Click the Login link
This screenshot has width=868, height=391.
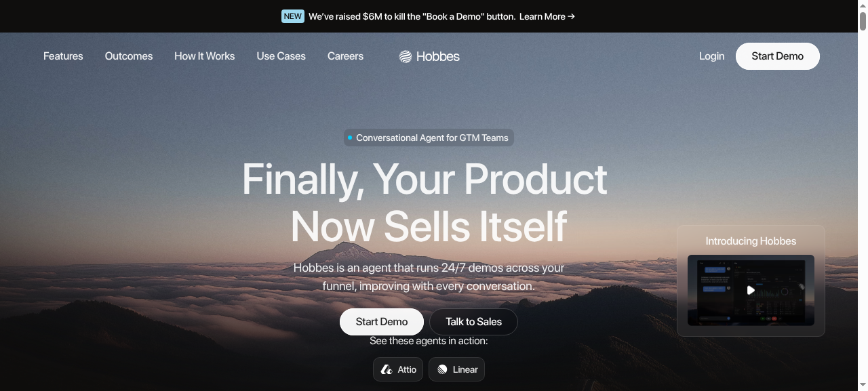[712, 56]
